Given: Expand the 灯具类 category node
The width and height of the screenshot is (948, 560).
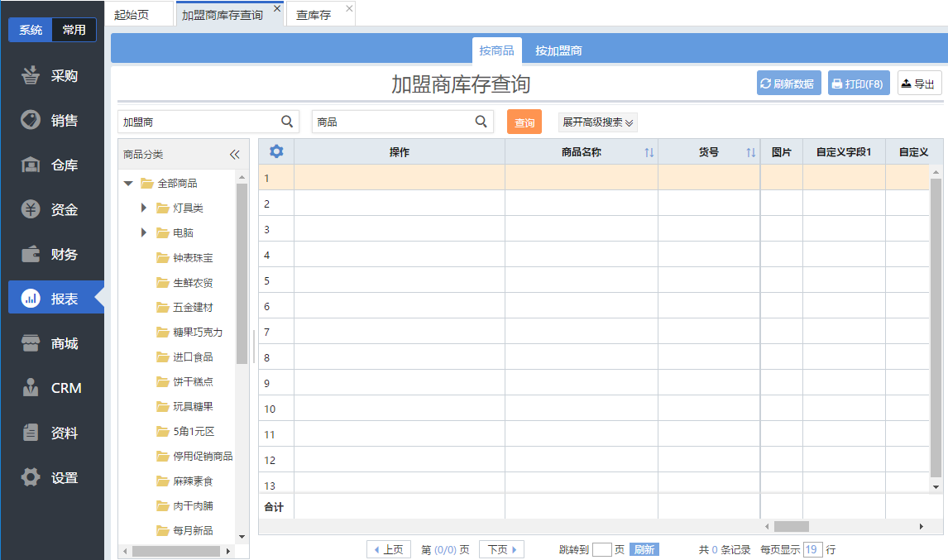Looking at the screenshot, I should pos(144,208).
